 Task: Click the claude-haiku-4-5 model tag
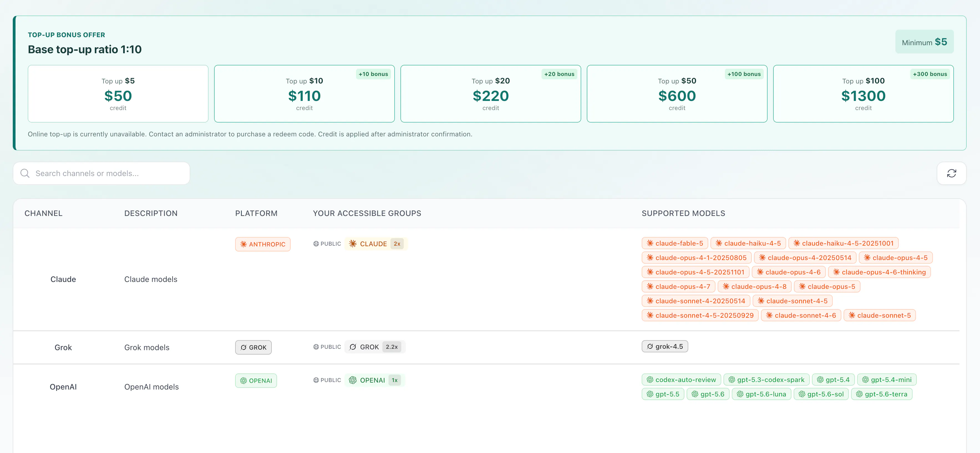748,243
